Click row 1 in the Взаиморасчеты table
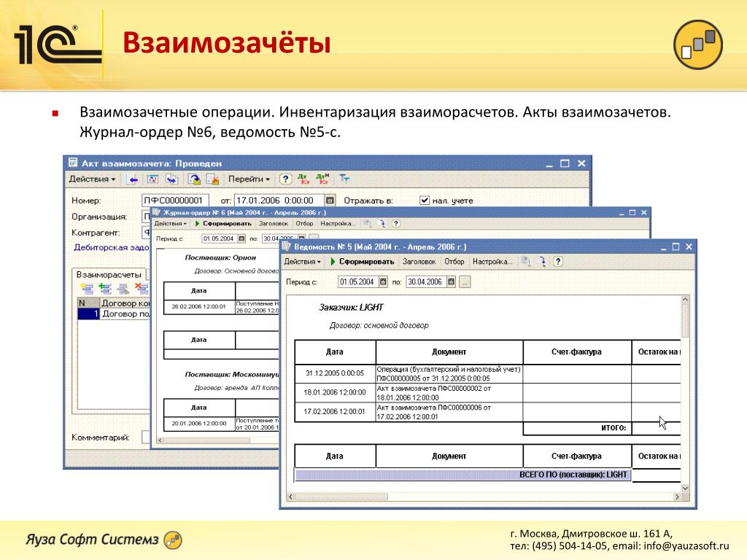This screenshot has height=560, width=747. [x=114, y=314]
